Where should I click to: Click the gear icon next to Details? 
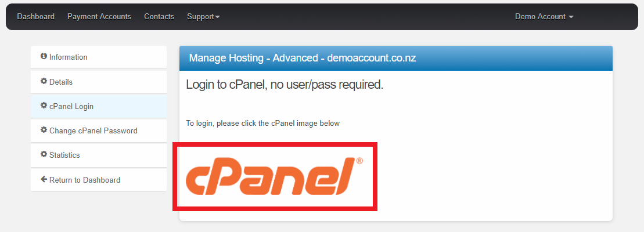[x=44, y=81]
